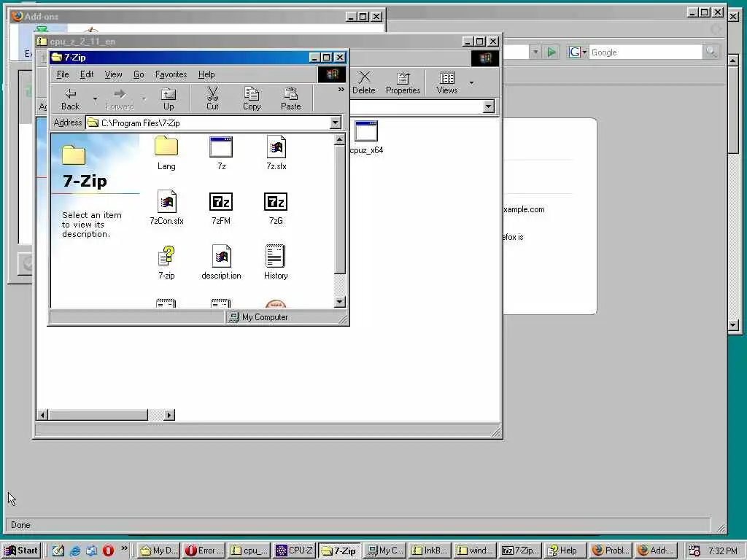This screenshot has width=747, height=560.
Task: Open the 7-Zip Address bar dropdown
Action: click(x=336, y=122)
